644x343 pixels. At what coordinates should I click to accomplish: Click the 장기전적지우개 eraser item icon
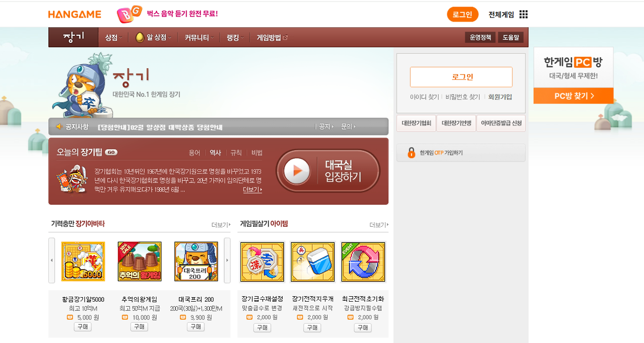(312, 262)
